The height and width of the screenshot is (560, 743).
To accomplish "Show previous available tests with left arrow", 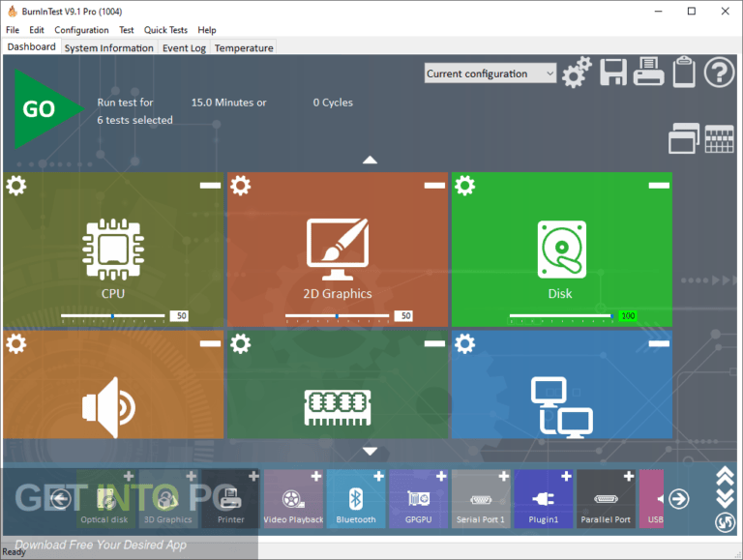I will click(60, 498).
